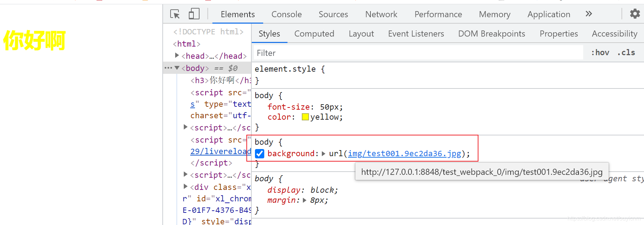Expand the head element
Image resolution: width=644 pixels, height=225 pixels.
pyautogui.click(x=177, y=55)
